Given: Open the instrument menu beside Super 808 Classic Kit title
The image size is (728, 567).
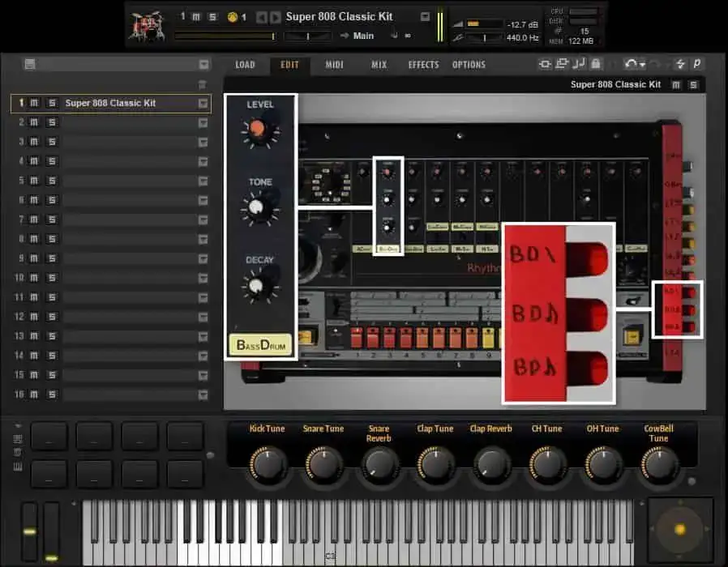Looking at the screenshot, I should (425, 17).
